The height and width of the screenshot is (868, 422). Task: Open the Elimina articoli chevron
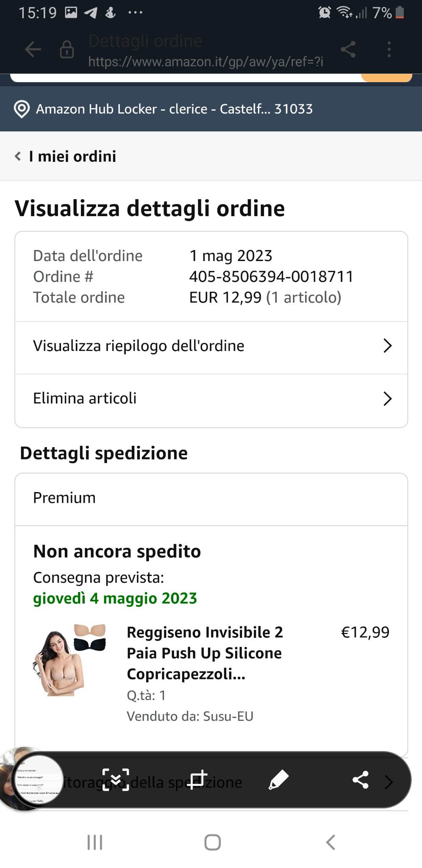(387, 398)
